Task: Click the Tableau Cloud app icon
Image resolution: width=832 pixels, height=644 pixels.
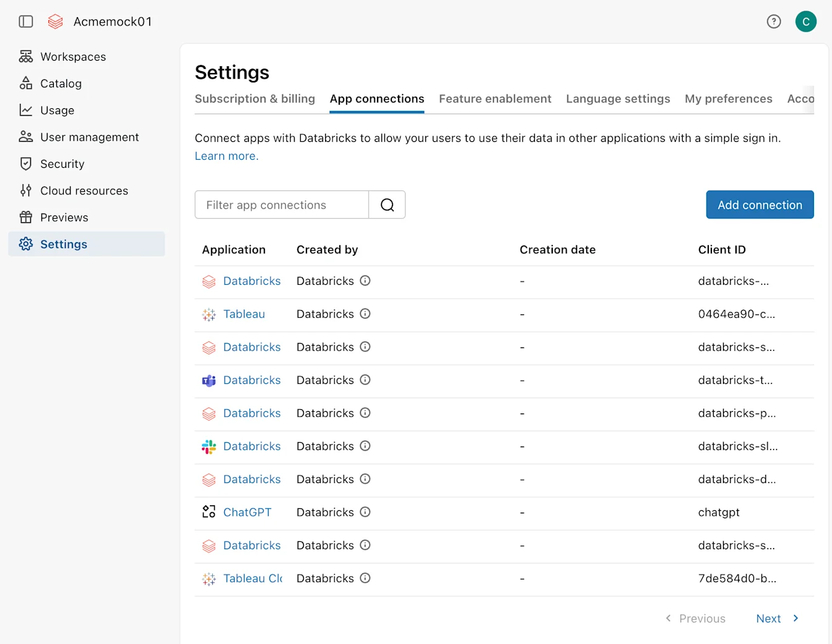Action: tap(209, 578)
